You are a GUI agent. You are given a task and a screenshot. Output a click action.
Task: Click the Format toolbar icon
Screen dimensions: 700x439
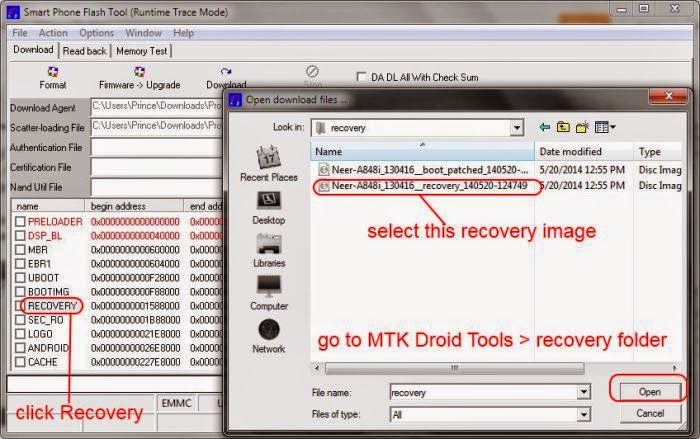click(x=53, y=71)
